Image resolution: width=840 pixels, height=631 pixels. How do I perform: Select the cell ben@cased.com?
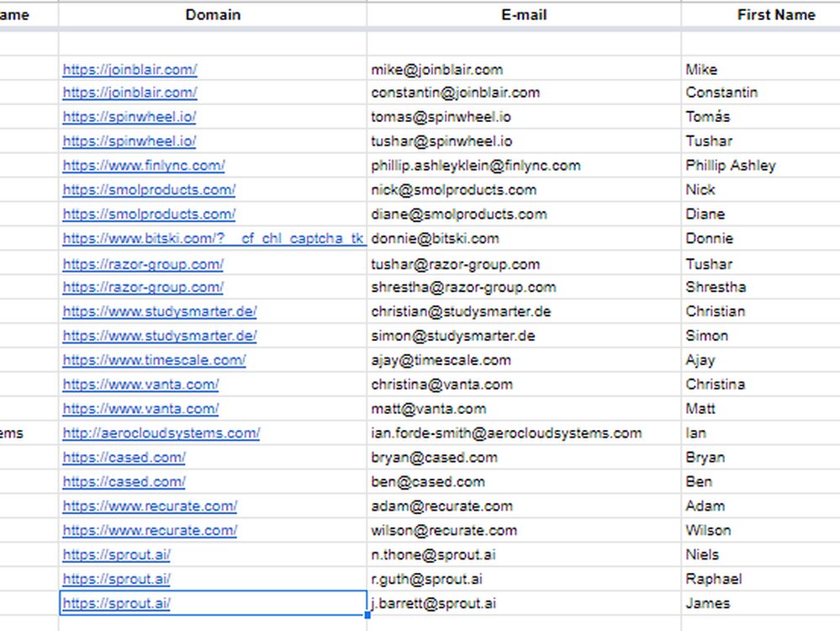524,482
